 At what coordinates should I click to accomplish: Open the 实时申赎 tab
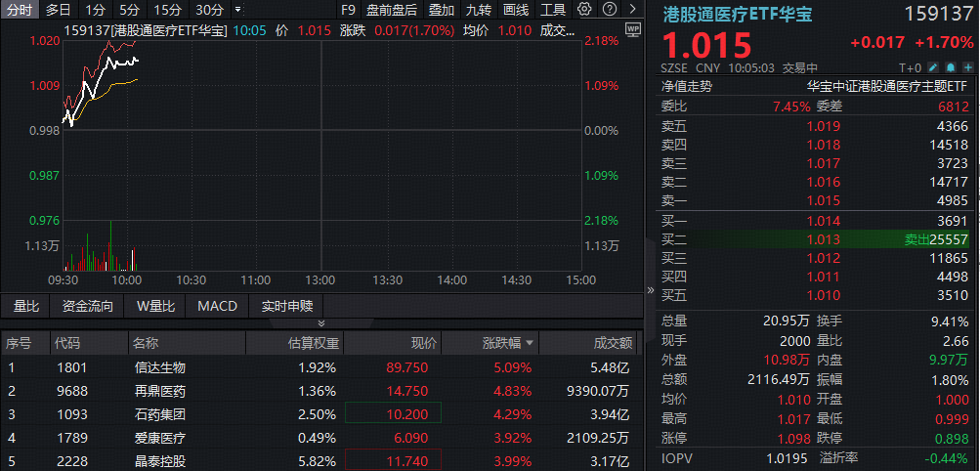(287, 306)
